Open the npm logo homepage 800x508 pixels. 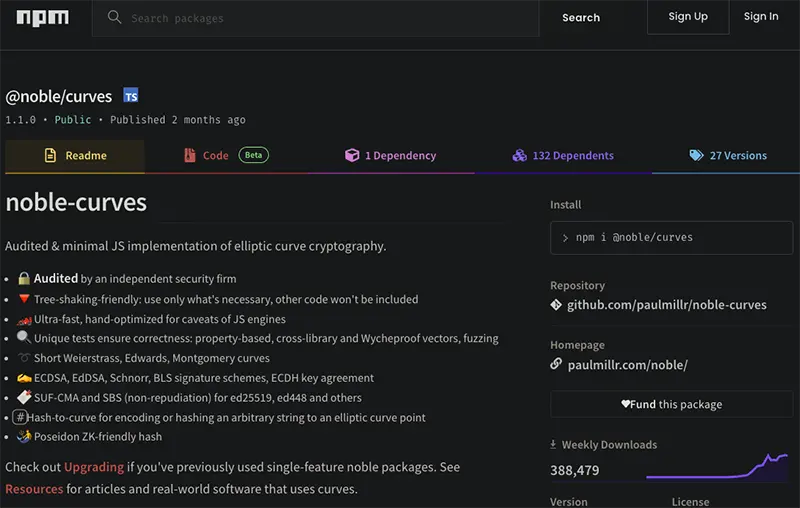click(x=42, y=18)
